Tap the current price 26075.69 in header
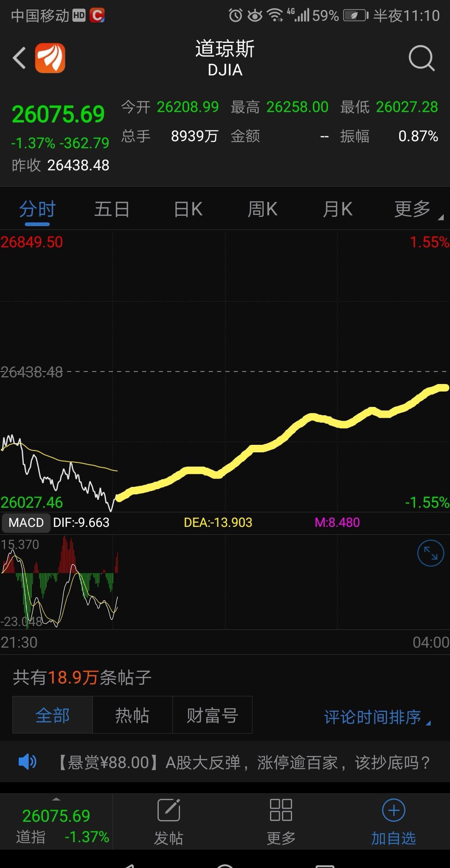The height and width of the screenshot is (868, 450). point(58,115)
